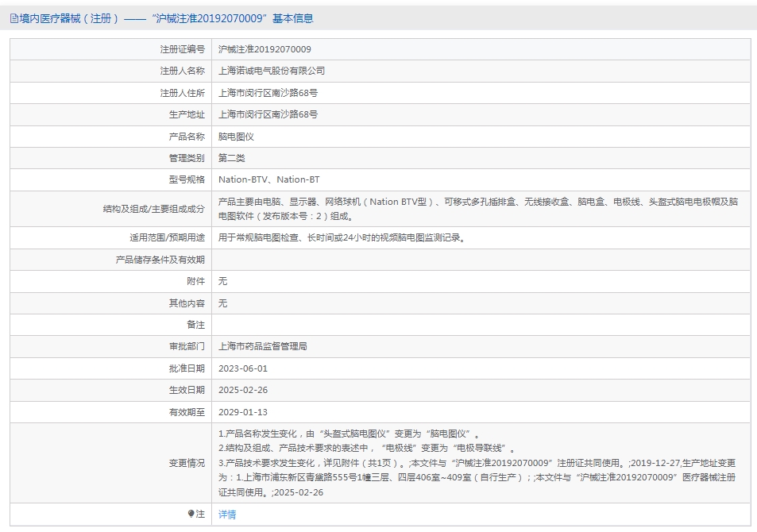Click management category value 第二类
This screenshot has width=757, height=532.
[x=232, y=158]
